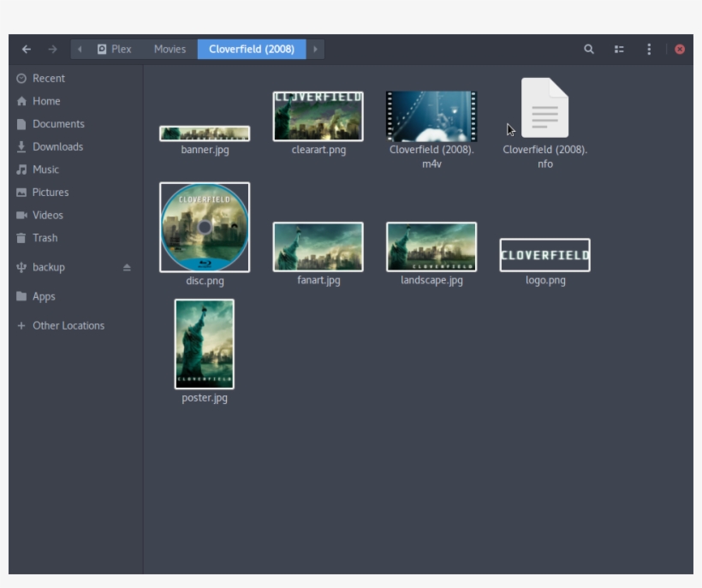Open the Apps bookmark folder

(x=75, y=296)
